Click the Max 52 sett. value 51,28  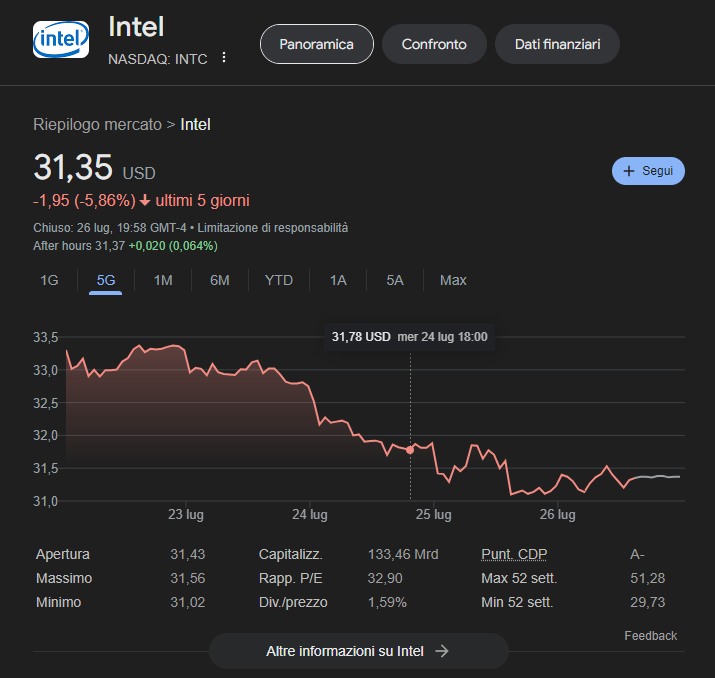click(x=648, y=578)
